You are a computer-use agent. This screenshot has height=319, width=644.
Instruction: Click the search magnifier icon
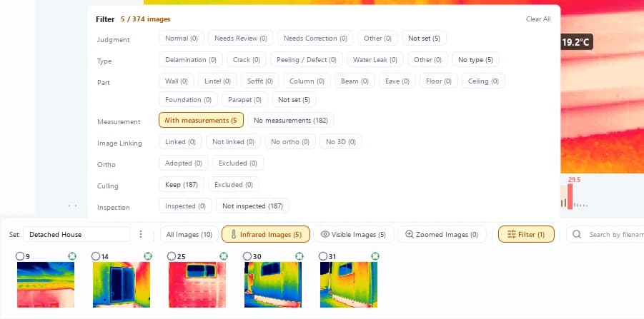(577, 234)
